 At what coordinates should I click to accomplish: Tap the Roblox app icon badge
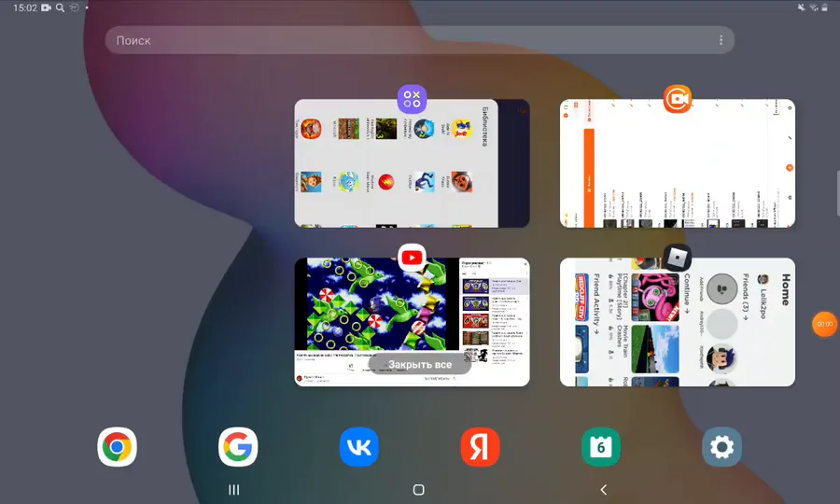[x=678, y=259]
